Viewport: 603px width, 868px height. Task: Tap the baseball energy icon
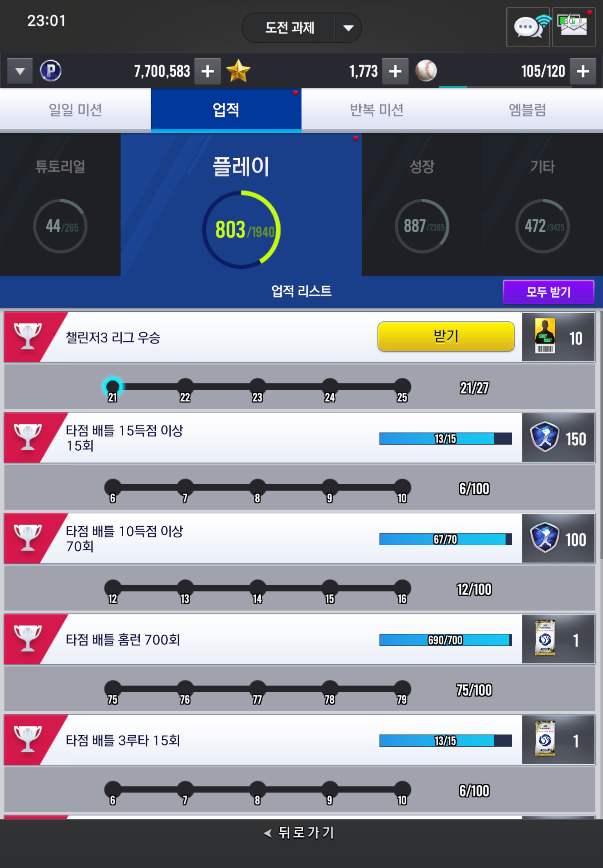click(426, 71)
